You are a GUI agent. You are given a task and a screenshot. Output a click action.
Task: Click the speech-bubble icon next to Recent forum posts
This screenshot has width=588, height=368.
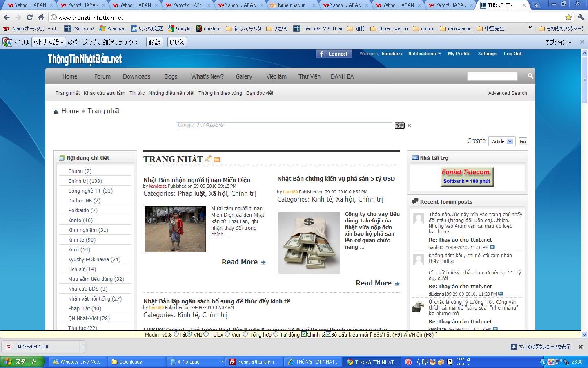(415, 201)
